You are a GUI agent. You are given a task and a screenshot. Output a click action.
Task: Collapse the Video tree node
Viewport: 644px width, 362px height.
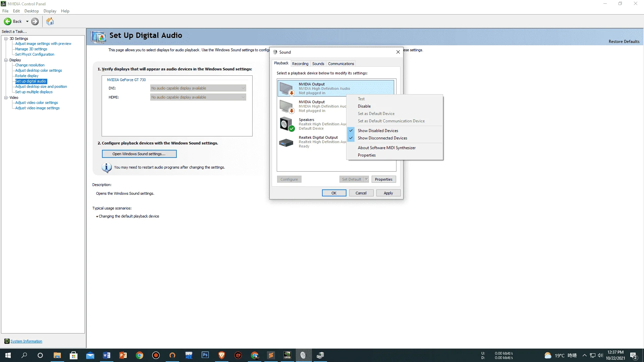tap(6, 98)
